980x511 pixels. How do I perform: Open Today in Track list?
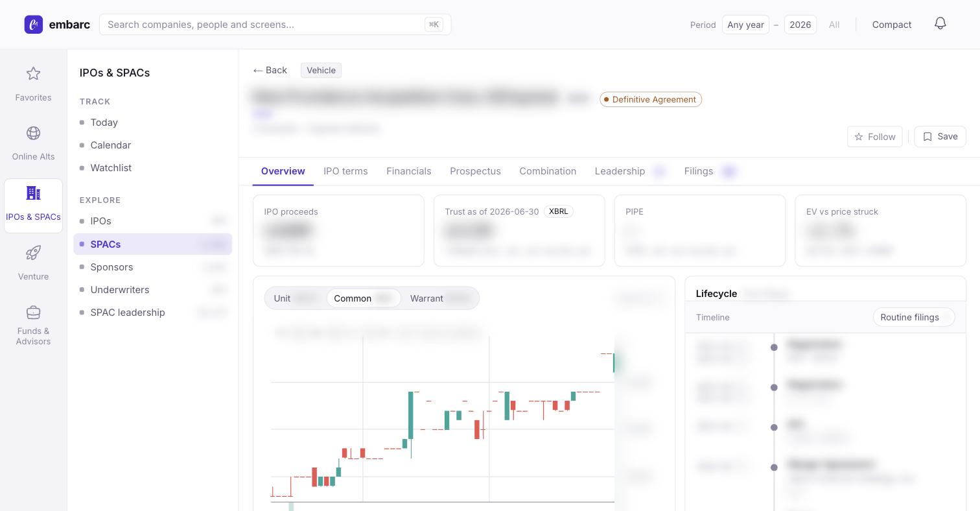(152, 123)
